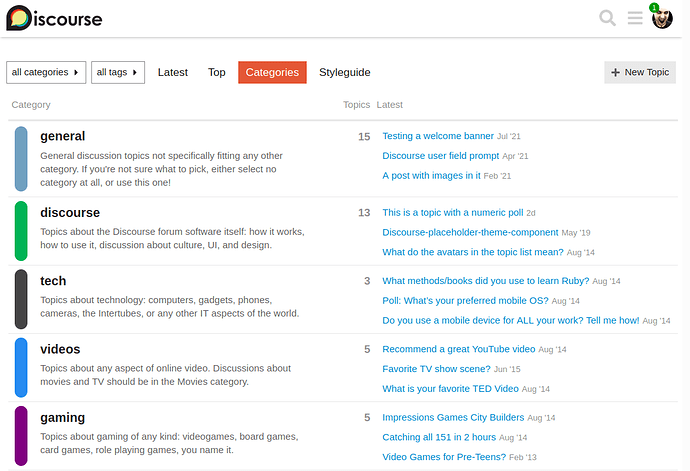Click the Discourse logo
690x471 pixels.
coord(54,18)
